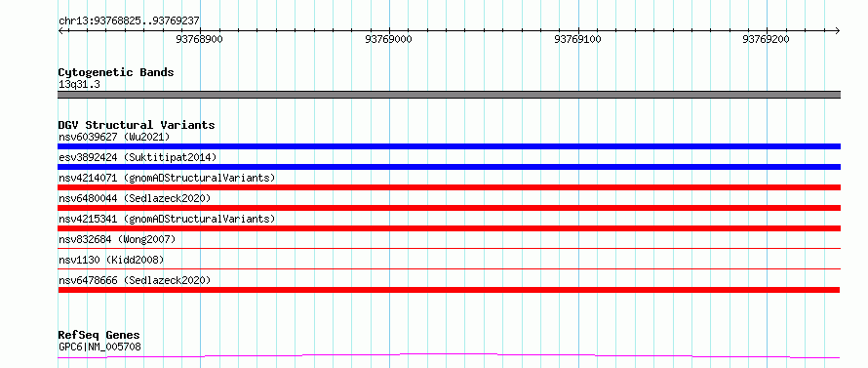The width and height of the screenshot is (868, 368).
Task: Select the blue bar for nsv6039627
Action: tap(449, 146)
